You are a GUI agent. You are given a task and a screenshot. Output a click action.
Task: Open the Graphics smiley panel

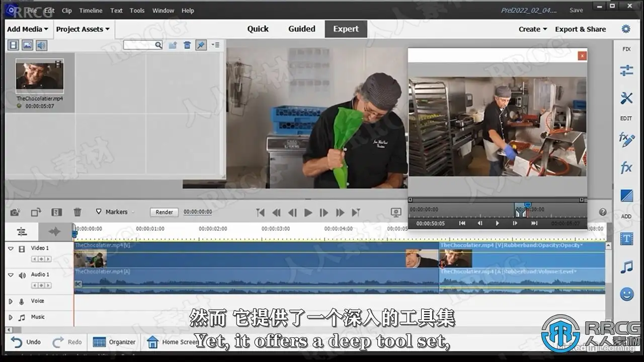pyautogui.click(x=626, y=294)
